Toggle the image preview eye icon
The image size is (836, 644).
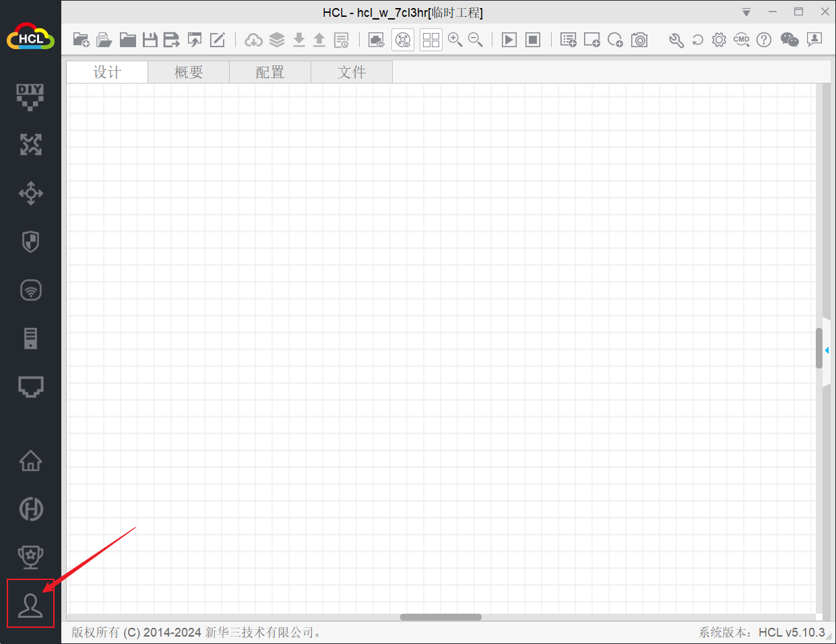[x=376, y=40]
